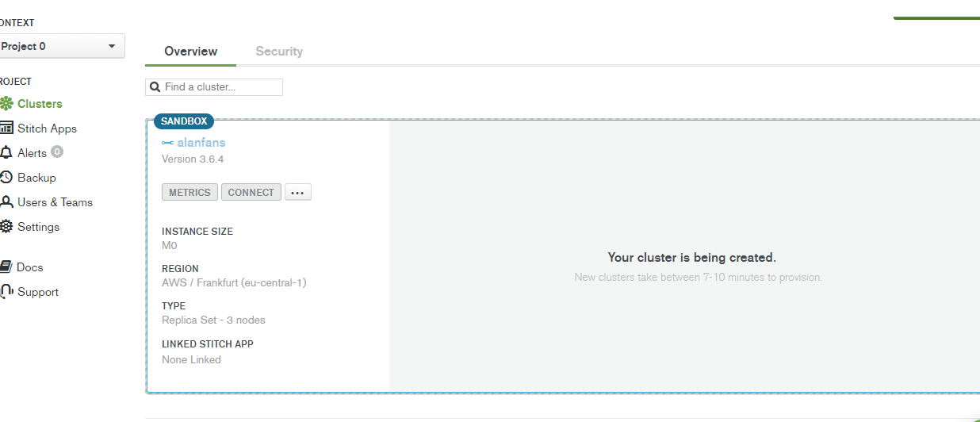Open the cluster ellipsis options menu
Image resolution: width=980 pixels, height=422 pixels.
298,193
